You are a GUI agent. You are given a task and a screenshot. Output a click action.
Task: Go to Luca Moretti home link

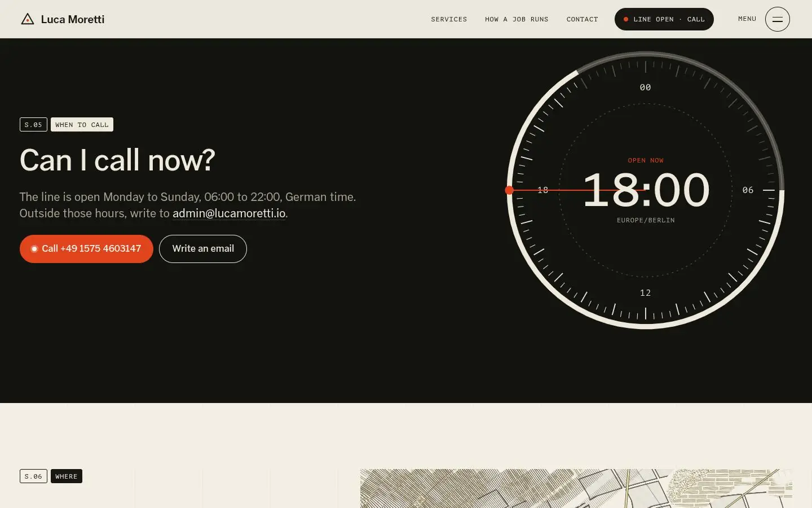(63, 19)
